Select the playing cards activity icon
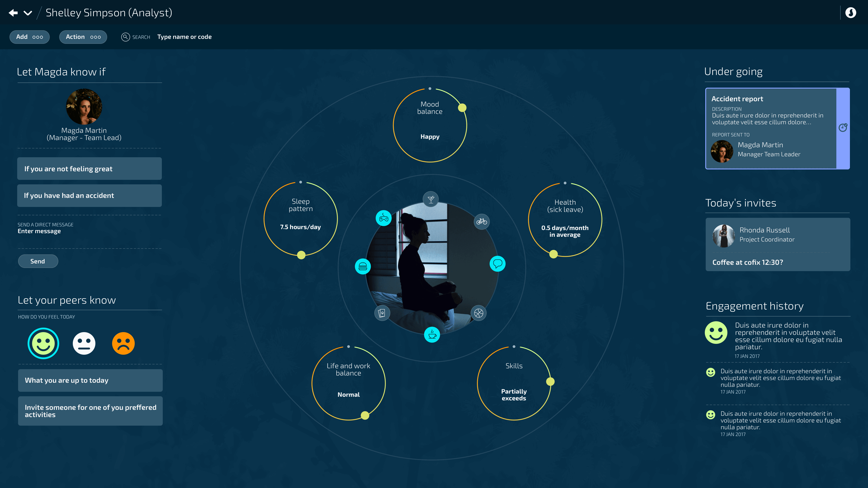The image size is (868, 488). [382, 313]
